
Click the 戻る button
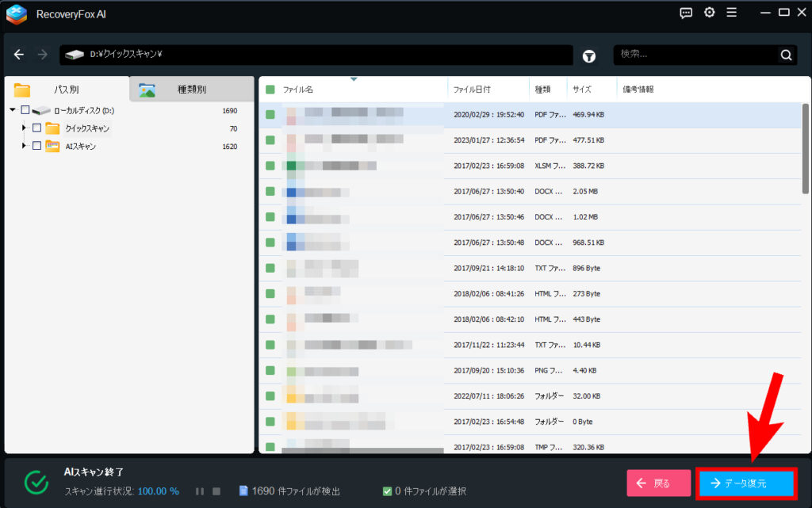tap(658, 483)
